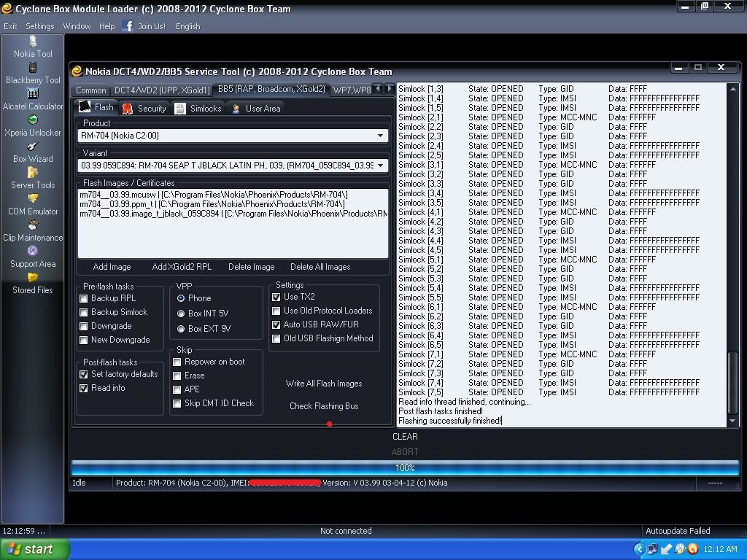
Task: Click the Nokia Service Tool window logo icon
Action: [77, 71]
